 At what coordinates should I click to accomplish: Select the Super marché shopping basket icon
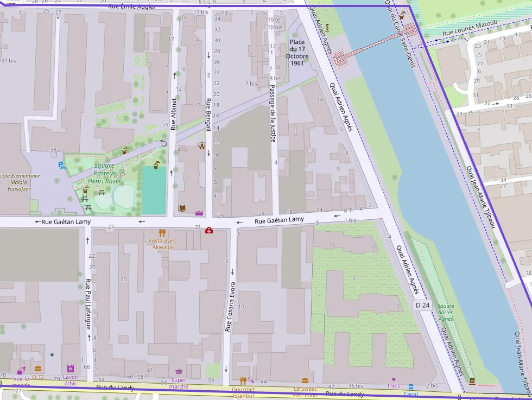click(179, 371)
